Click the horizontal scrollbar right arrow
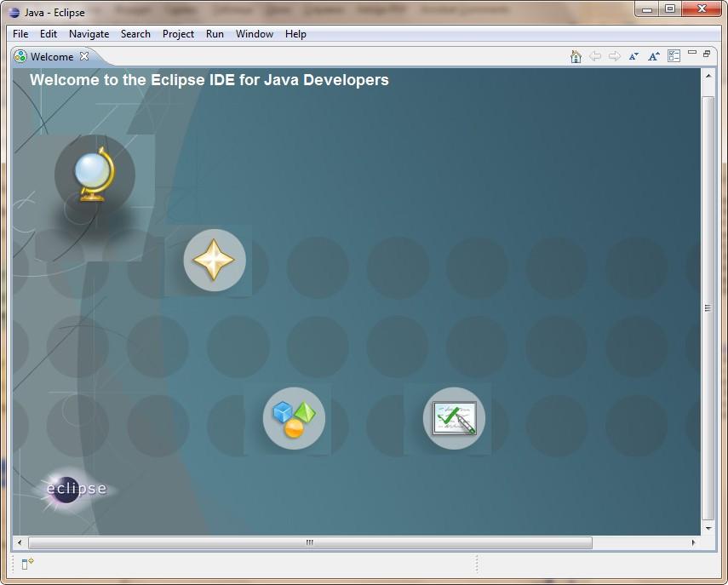728x585 pixels. click(x=694, y=542)
